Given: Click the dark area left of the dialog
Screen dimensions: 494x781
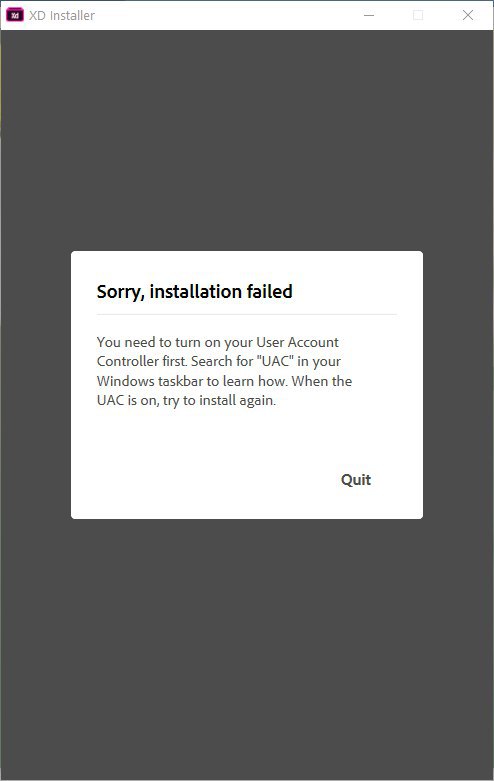Looking at the screenshot, I should [36, 385].
